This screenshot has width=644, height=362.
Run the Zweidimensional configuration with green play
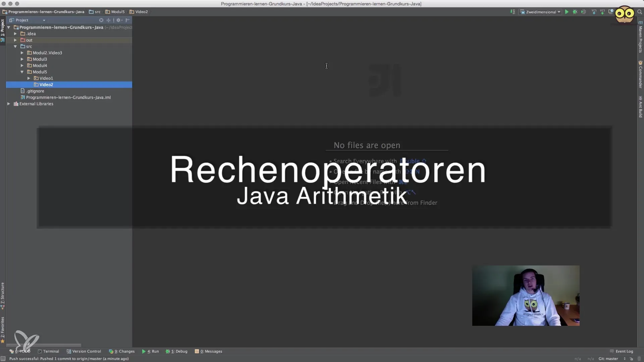pos(567,12)
